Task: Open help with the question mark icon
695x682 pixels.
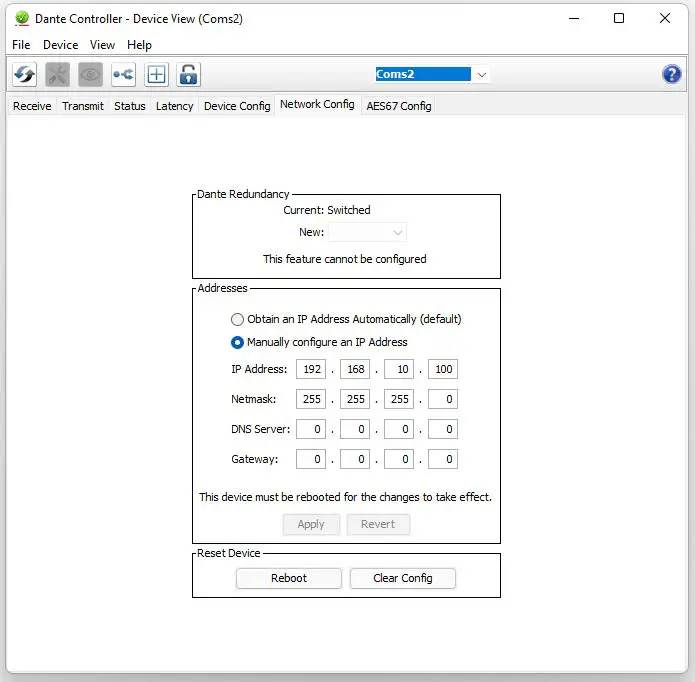Action: tap(672, 74)
